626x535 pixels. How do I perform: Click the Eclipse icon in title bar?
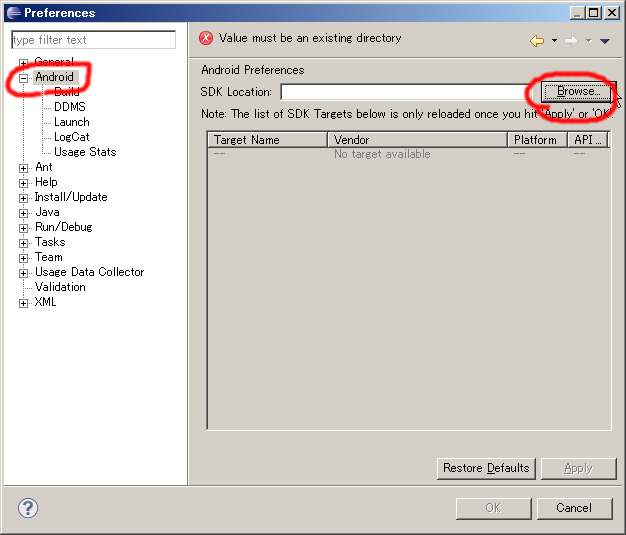pyautogui.click(x=14, y=13)
